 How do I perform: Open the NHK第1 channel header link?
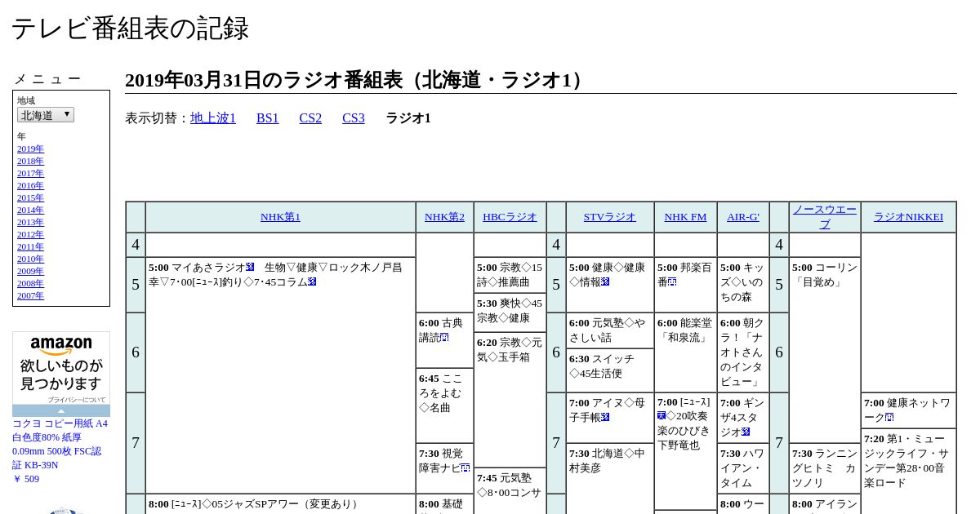(x=280, y=217)
